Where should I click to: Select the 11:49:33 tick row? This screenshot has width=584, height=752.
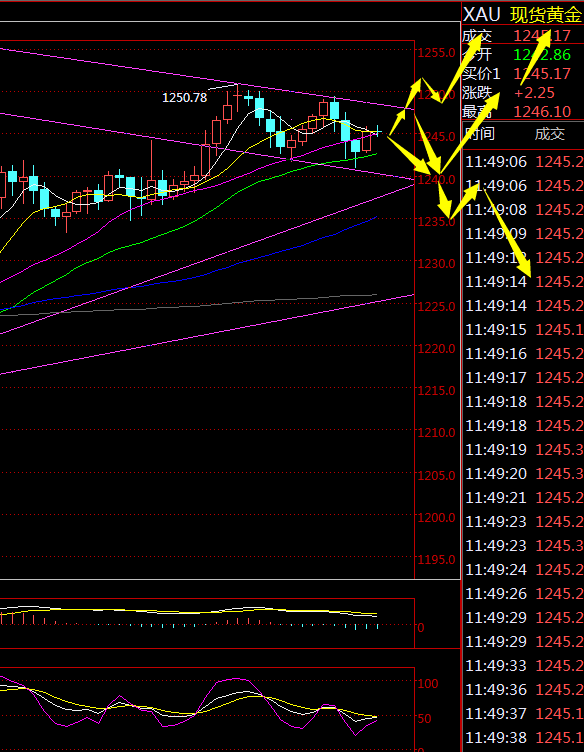(524, 666)
